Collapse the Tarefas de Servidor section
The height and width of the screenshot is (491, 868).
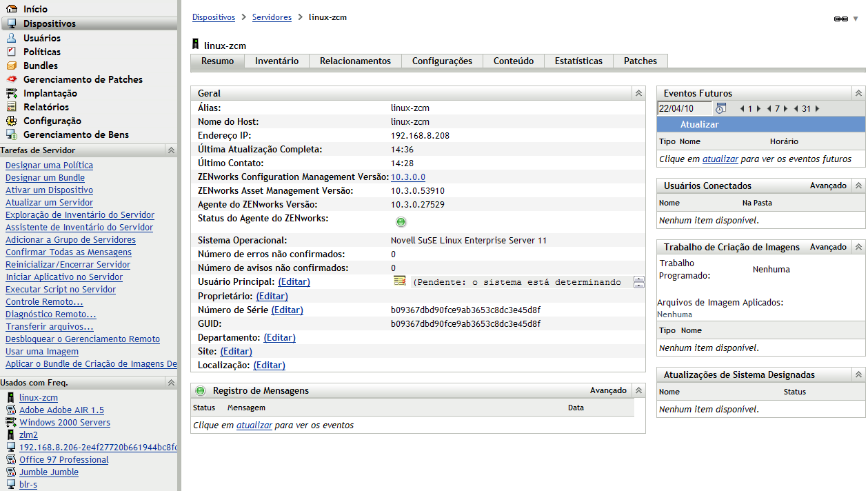[171, 150]
